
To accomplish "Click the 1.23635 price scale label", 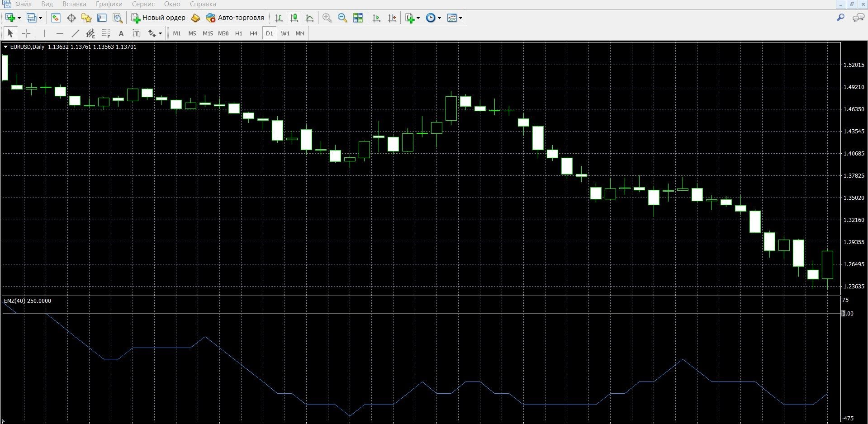I will click(854, 287).
